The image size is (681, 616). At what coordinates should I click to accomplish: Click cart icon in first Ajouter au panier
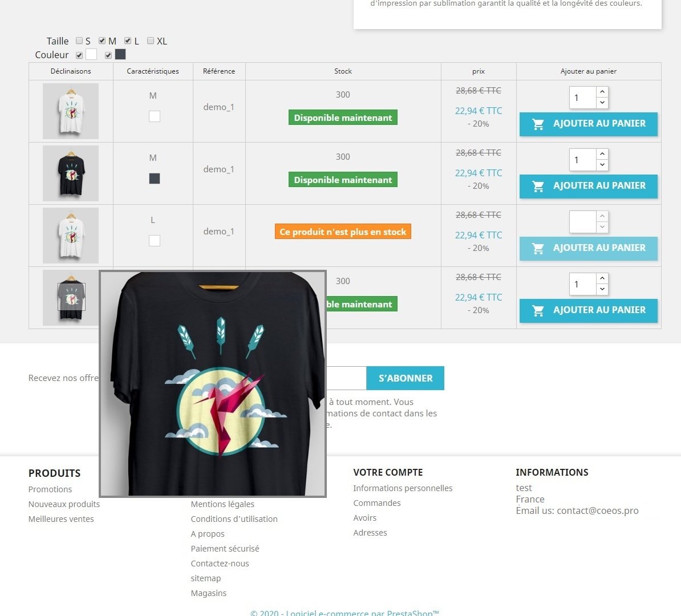point(538,124)
